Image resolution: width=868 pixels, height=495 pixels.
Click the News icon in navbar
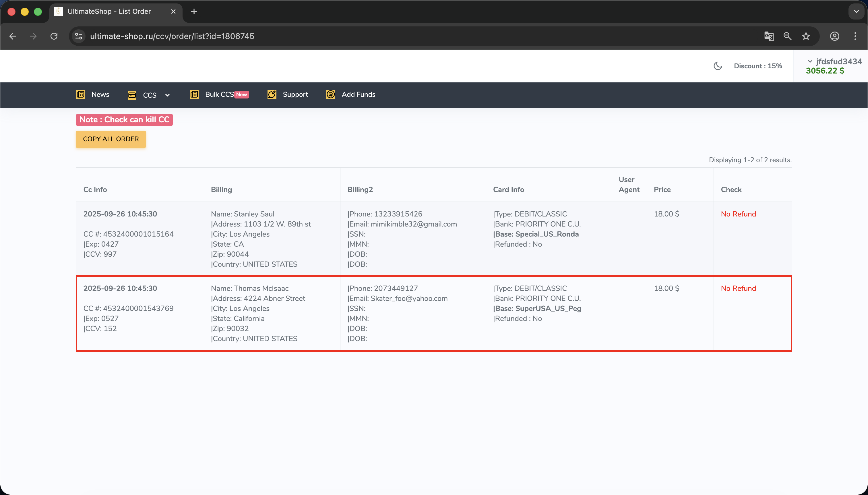(81, 94)
